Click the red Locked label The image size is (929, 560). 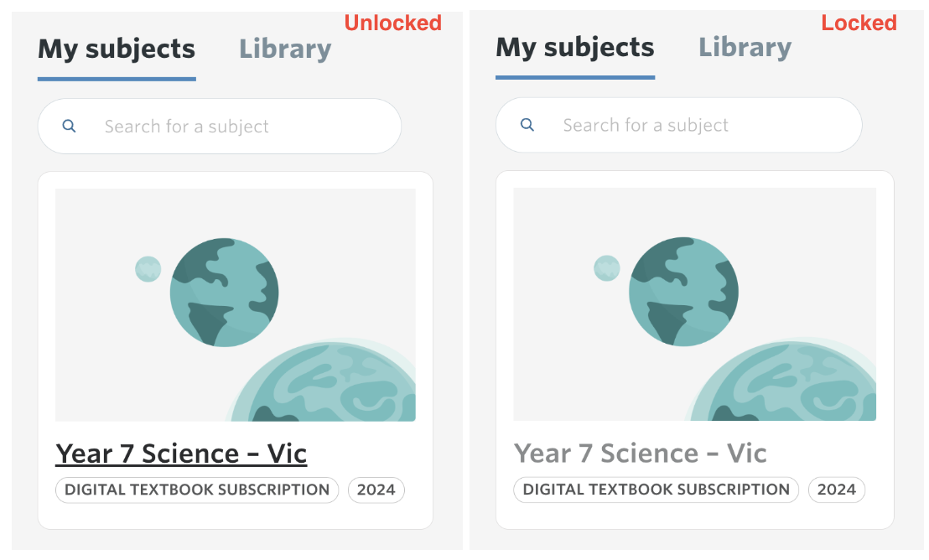(859, 23)
